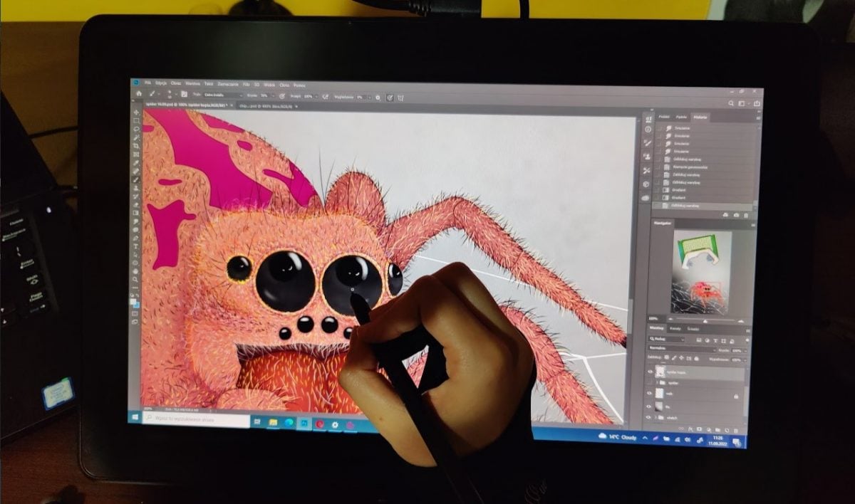Toggle visibility of the 'web' layer
855x504 pixels.
click(x=649, y=394)
